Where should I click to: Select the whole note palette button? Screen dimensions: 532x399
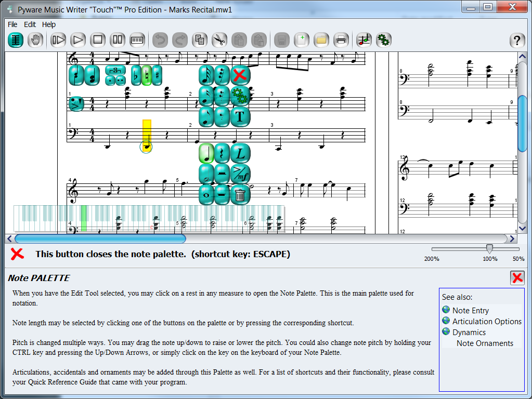(x=206, y=195)
